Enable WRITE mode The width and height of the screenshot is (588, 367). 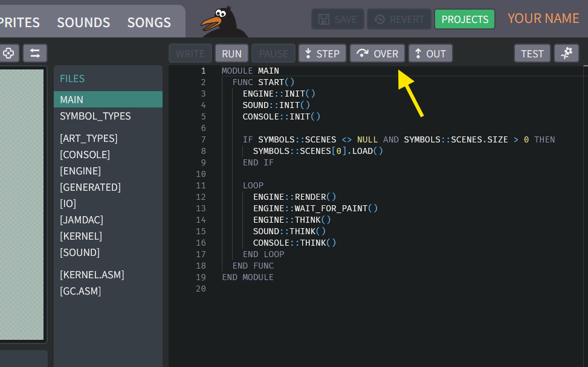point(190,53)
